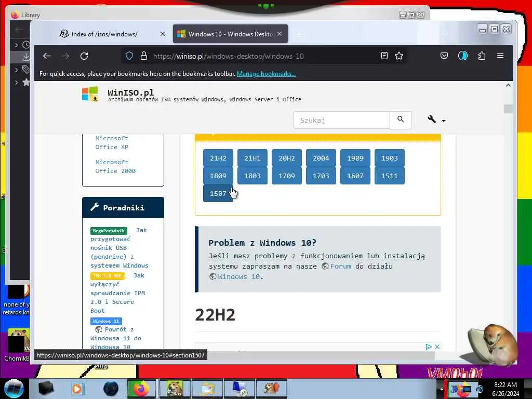Jump to version 21H2 section
This screenshot has width=532, height=399.
pyautogui.click(x=218, y=158)
